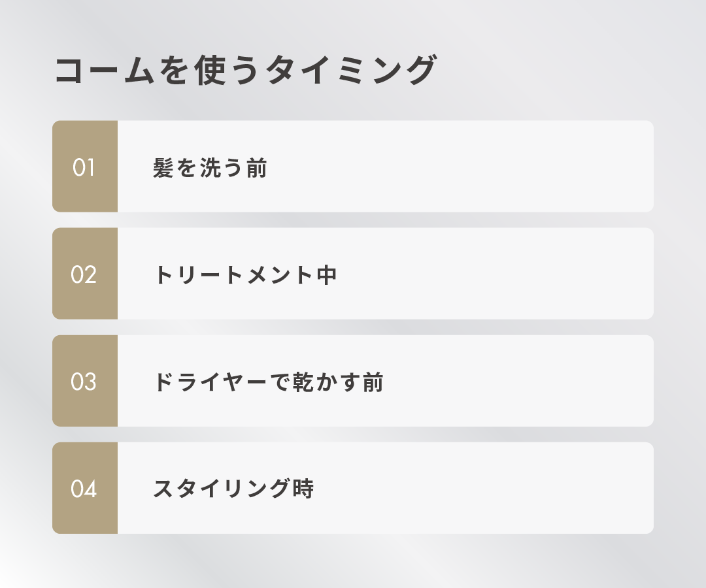Click the 髪を洗う前 label
706x588 pixels.
[210, 169]
